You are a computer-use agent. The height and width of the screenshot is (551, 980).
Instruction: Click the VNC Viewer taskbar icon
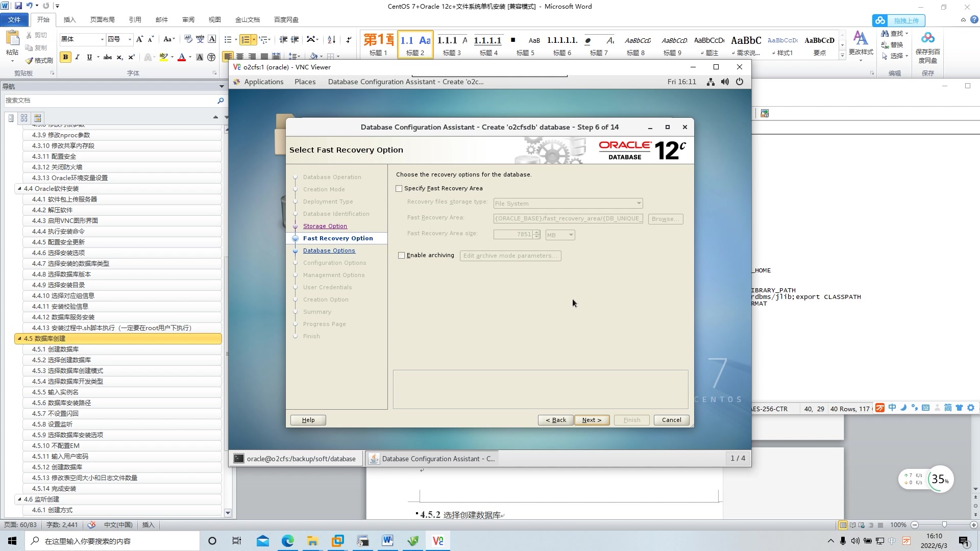pyautogui.click(x=438, y=541)
